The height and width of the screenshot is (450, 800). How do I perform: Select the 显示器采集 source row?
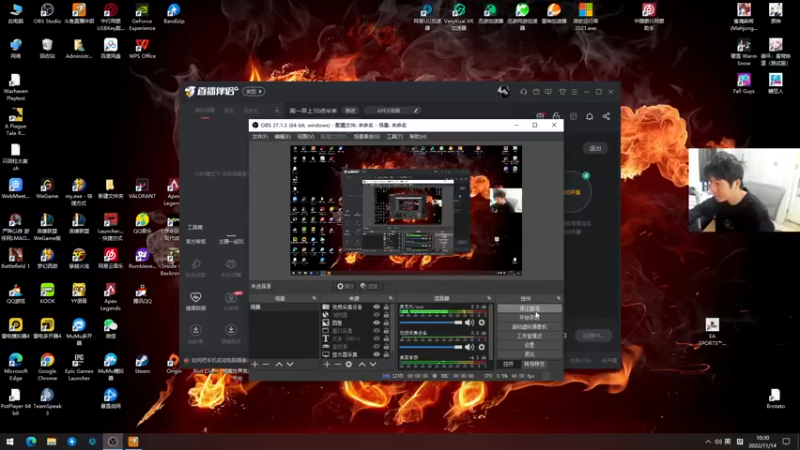[x=357, y=354]
